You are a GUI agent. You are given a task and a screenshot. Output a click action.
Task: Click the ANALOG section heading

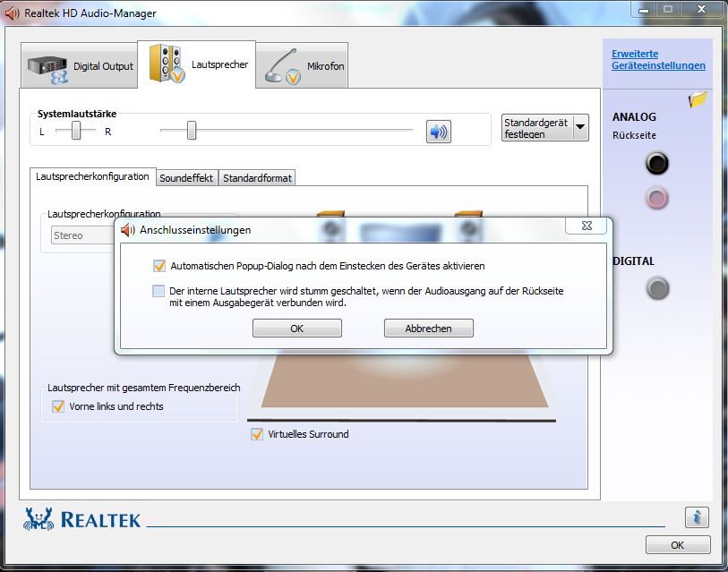[634, 117]
